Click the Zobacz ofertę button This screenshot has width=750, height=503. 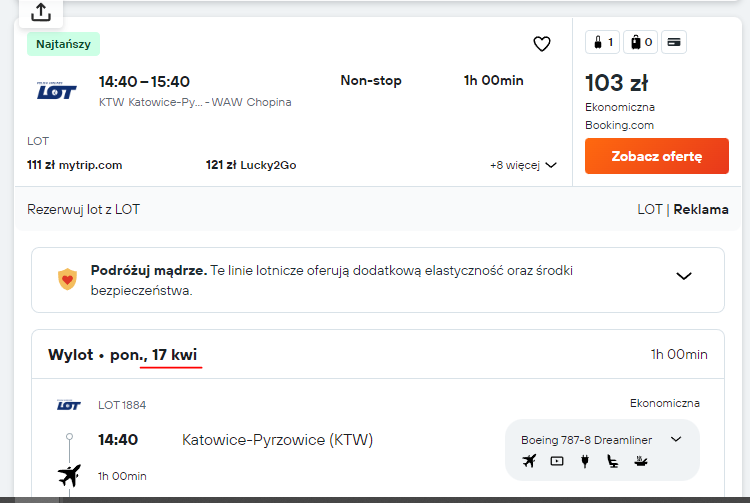point(657,156)
